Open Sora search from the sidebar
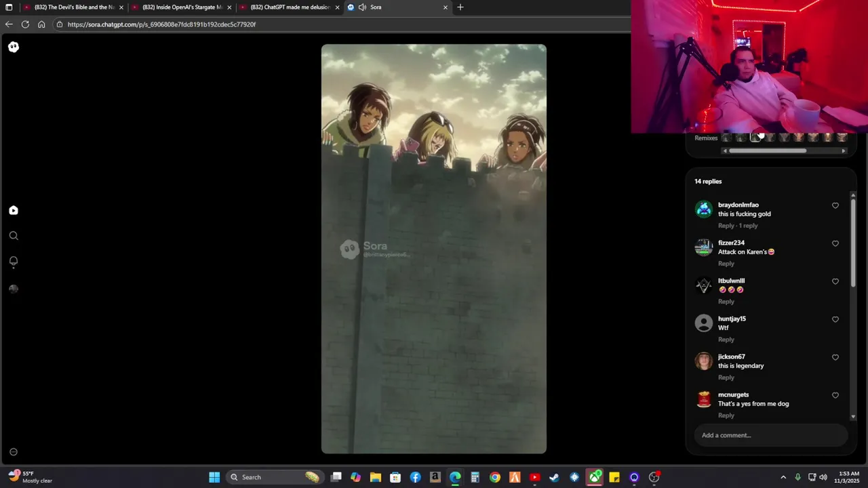 (x=14, y=236)
